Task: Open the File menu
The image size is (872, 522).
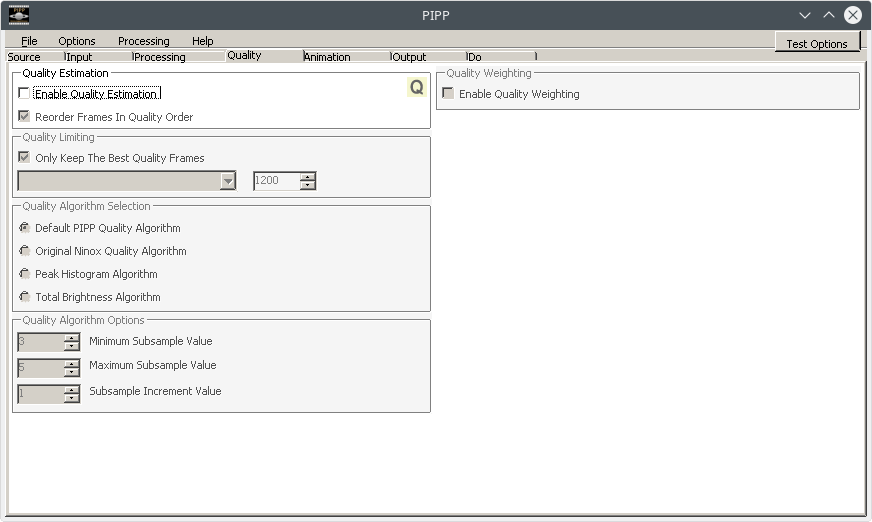Action: (x=29, y=41)
